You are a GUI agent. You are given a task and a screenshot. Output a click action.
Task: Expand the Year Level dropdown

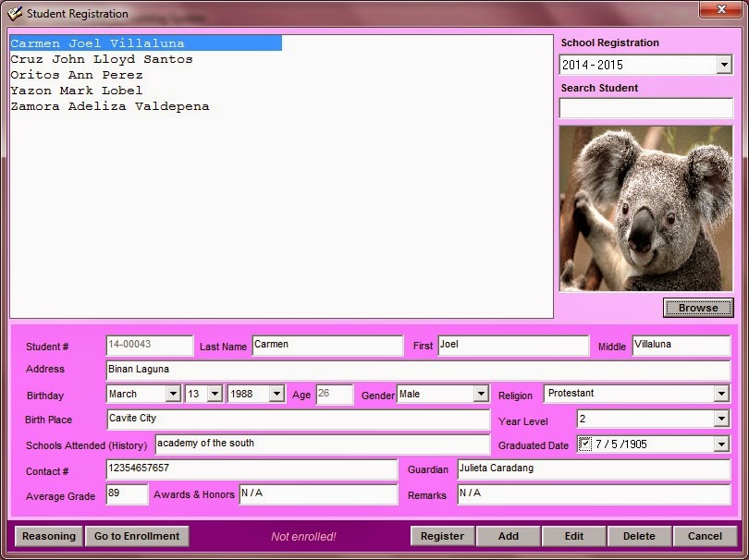(721, 419)
